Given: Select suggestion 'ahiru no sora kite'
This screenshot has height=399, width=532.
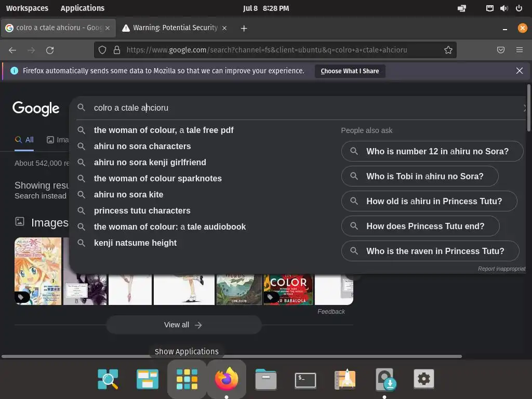Looking at the screenshot, I should (129, 195).
